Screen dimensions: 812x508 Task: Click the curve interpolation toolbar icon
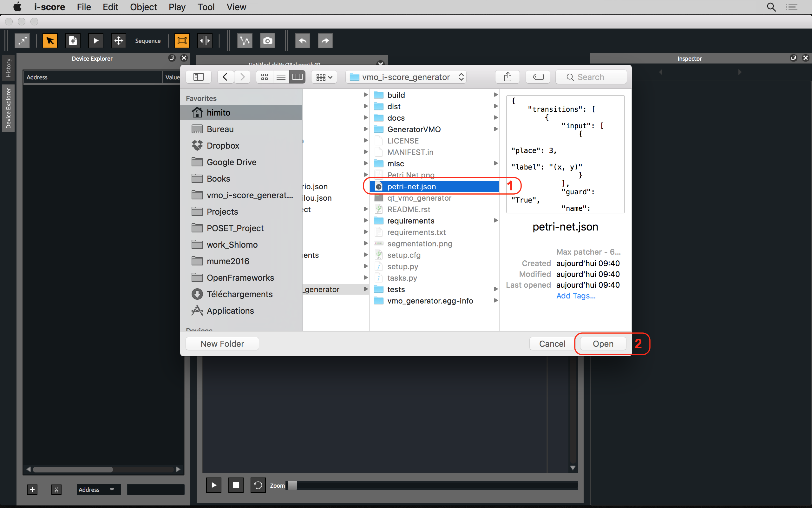(x=245, y=41)
